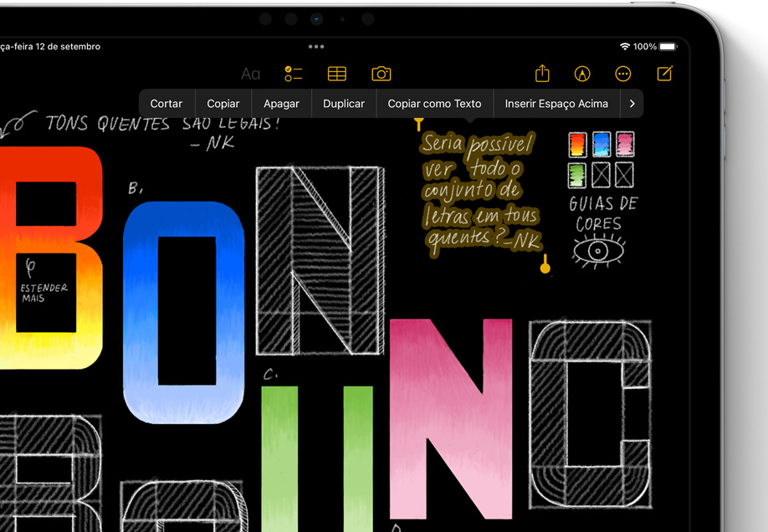Open the camera attachment options
Screen dimensions: 768x532
click(381, 74)
